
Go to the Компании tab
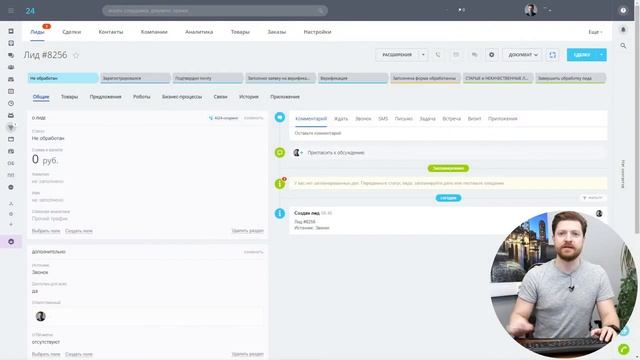point(154,32)
